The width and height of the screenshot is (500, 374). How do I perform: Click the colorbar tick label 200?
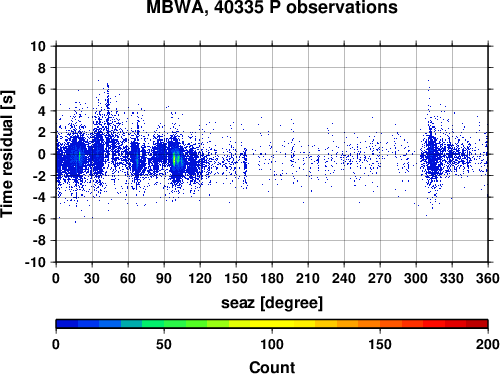click(488, 344)
